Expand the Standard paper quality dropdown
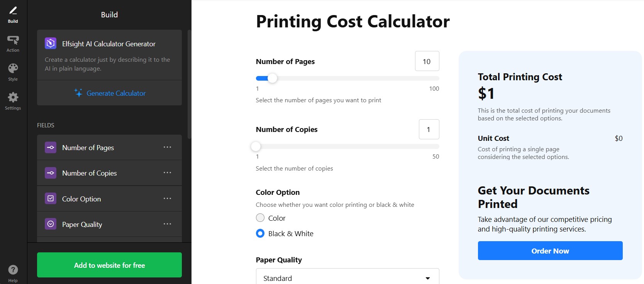The width and height of the screenshot is (644, 284). [347, 278]
